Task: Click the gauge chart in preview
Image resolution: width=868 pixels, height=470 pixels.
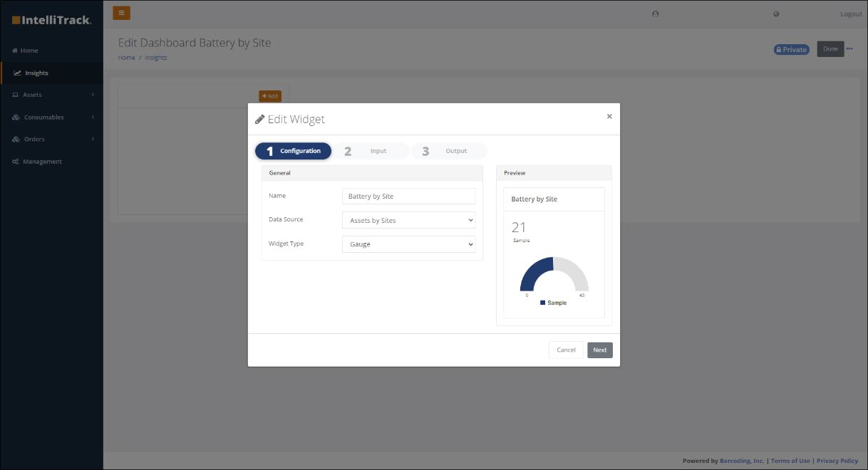Action: point(554,274)
